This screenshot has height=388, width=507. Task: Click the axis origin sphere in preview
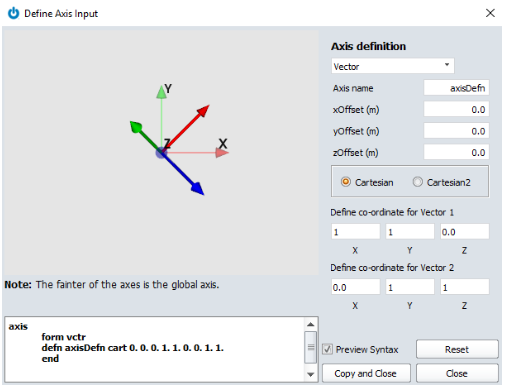click(x=161, y=153)
